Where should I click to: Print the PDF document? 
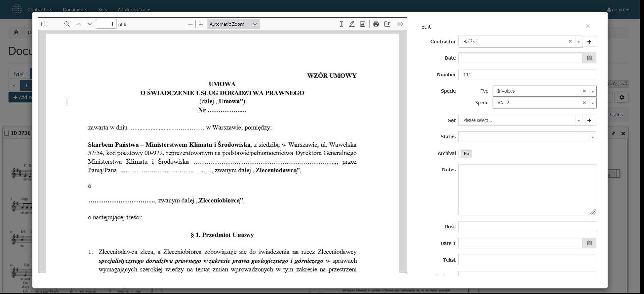(x=376, y=24)
